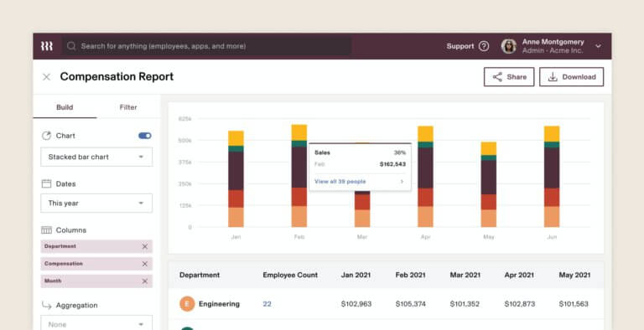Open the Support help question-mark icon

tap(484, 46)
